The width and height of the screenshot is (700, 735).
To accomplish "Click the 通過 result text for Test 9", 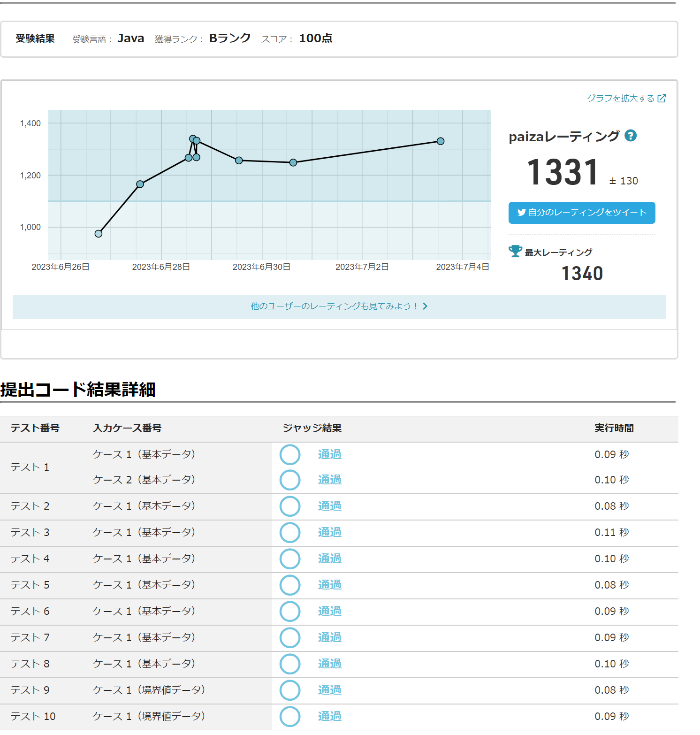I will tap(329, 690).
